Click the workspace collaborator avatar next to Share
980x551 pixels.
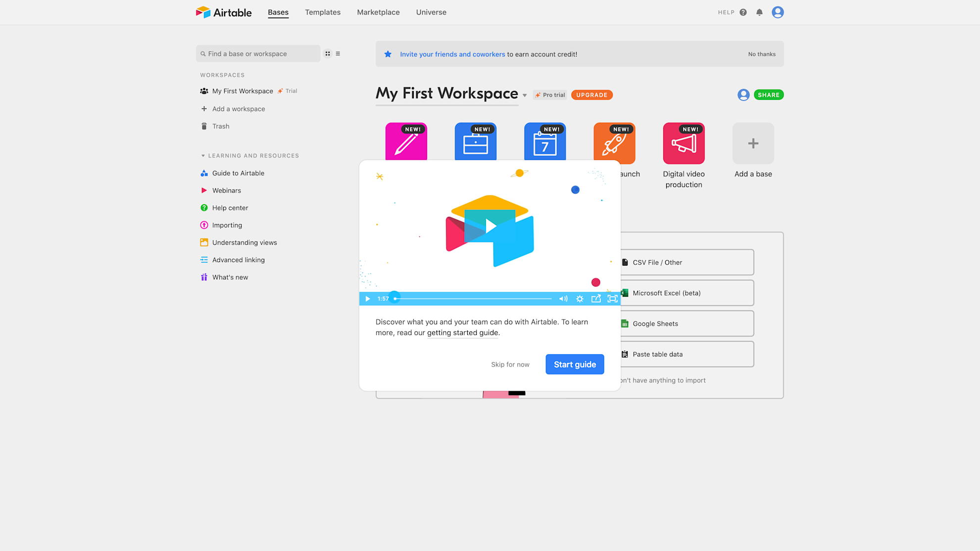(x=743, y=95)
